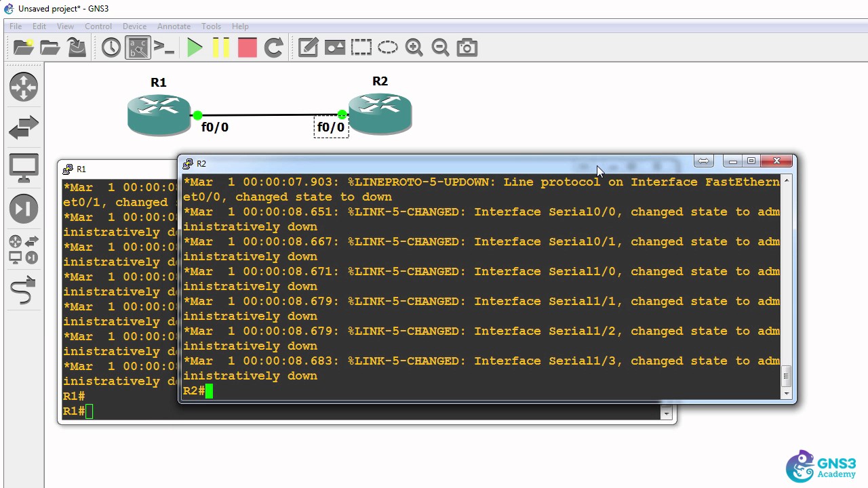Select the add a link cable tool
This screenshot has width=868, height=488.
pos(24,291)
